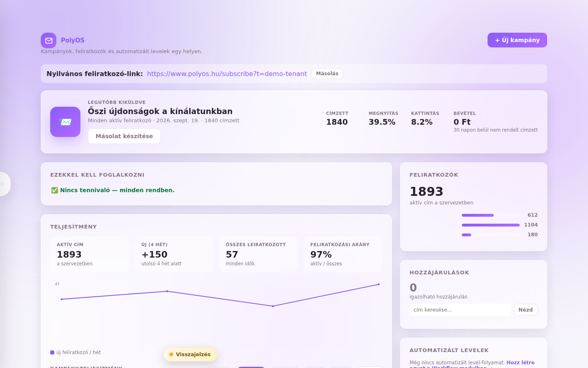Click the green checkmark status icon
Image resolution: width=588 pixels, height=368 pixels.
click(x=54, y=190)
